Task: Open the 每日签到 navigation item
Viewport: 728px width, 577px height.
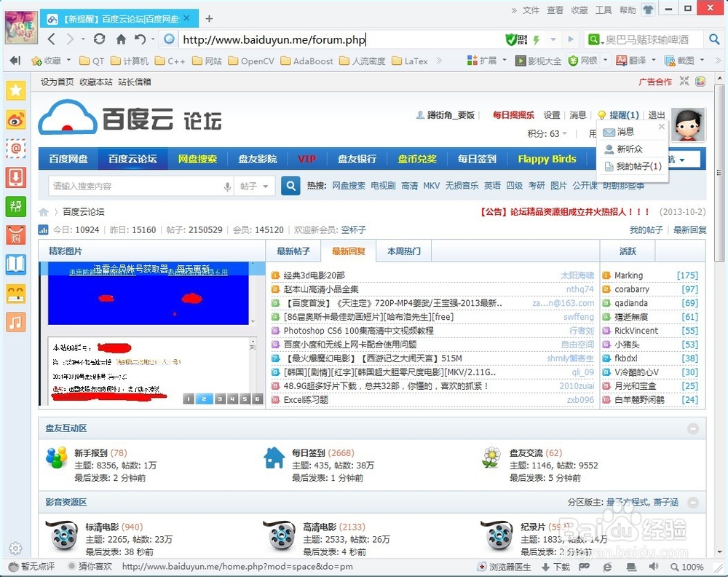Action: click(477, 159)
